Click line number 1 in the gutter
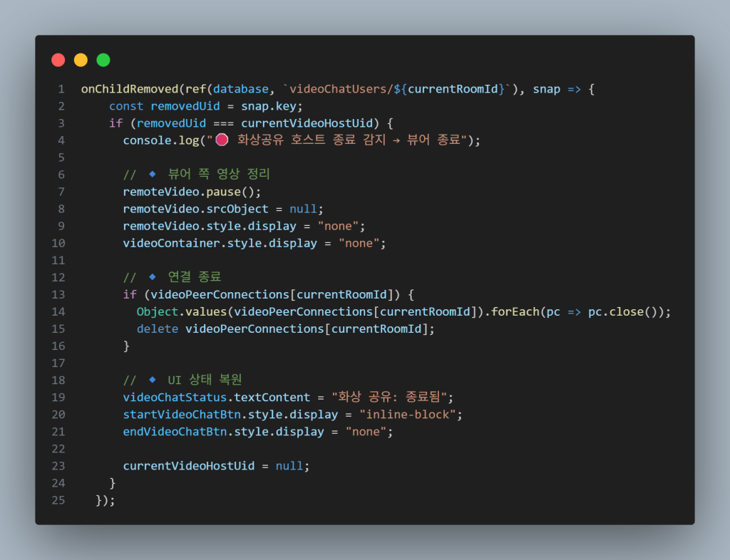730x560 pixels. pyautogui.click(x=61, y=89)
